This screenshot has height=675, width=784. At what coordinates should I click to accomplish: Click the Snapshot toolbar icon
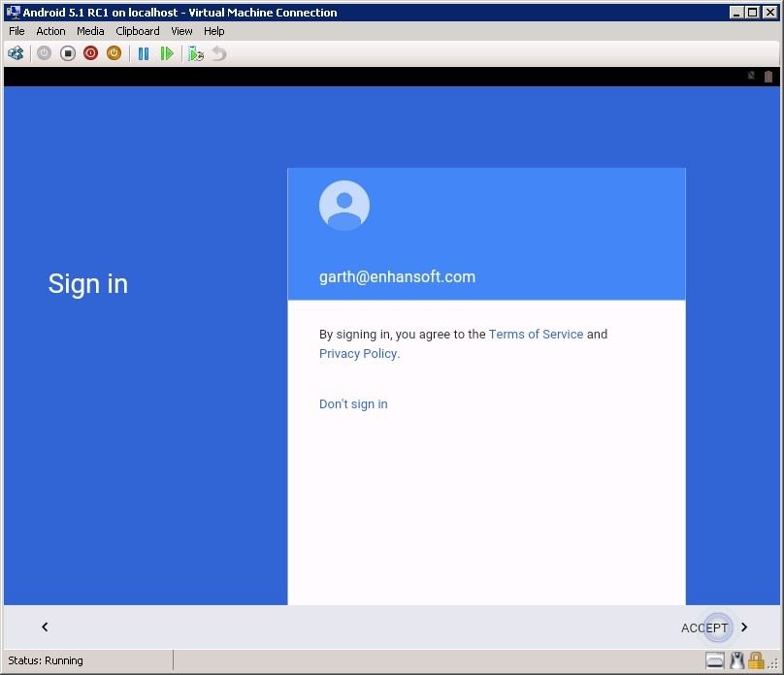coord(196,53)
